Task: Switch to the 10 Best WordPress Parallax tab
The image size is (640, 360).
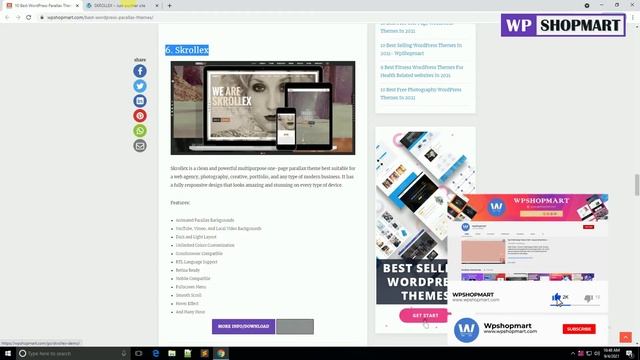Action: coord(42,6)
